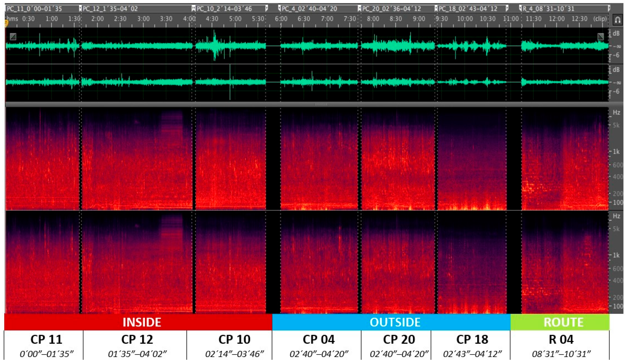Image resolution: width=627 pixels, height=364 pixels.
Task: Click the 7:00 mark on time ruler
Action: 327,19
